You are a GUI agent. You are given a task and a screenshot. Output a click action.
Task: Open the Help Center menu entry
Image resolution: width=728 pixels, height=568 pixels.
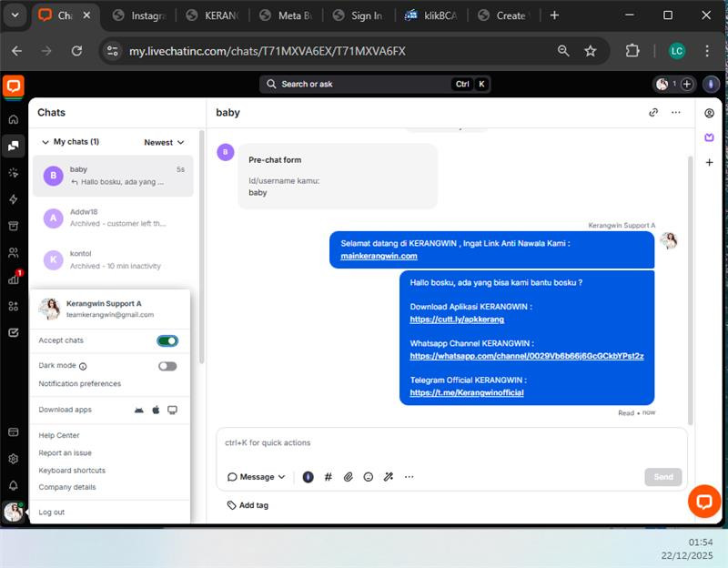click(x=59, y=435)
